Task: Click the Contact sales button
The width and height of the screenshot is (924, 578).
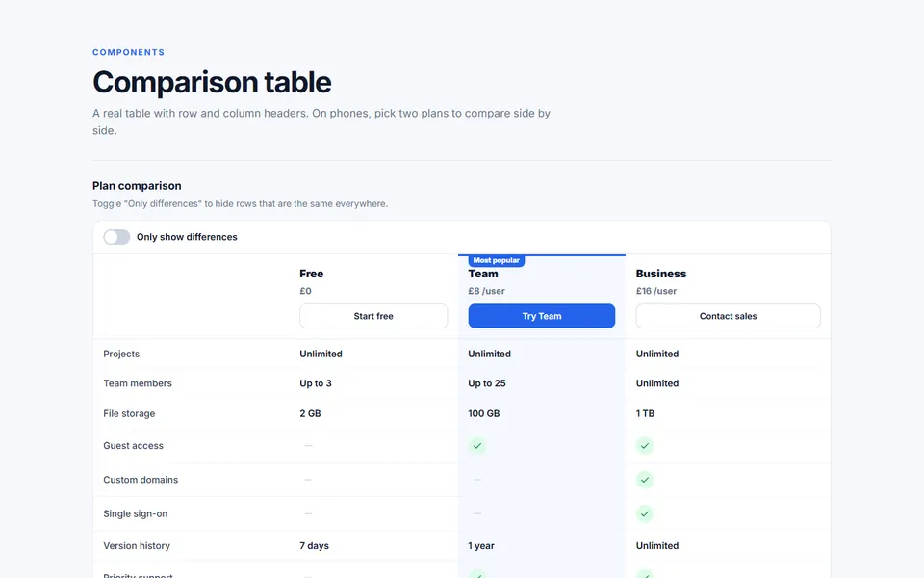Action: pos(728,316)
